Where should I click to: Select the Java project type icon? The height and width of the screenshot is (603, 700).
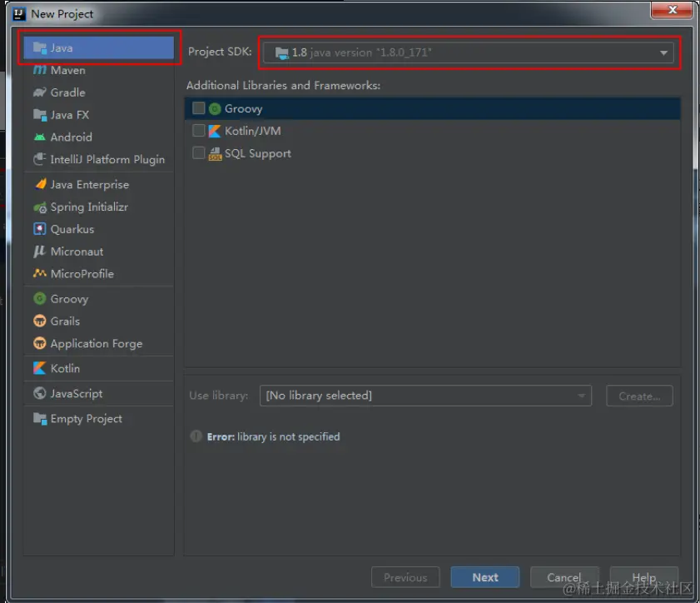point(40,48)
